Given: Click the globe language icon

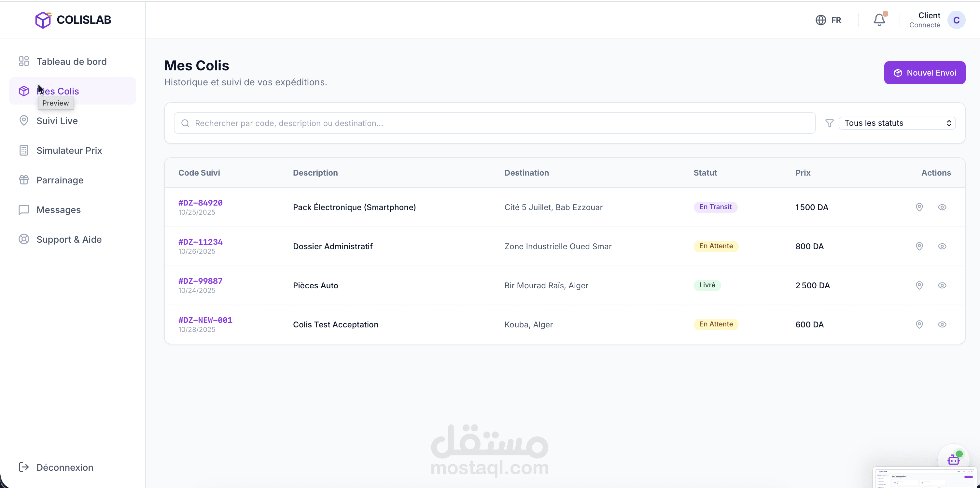Looking at the screenshot, I should [x=820, y=20].
